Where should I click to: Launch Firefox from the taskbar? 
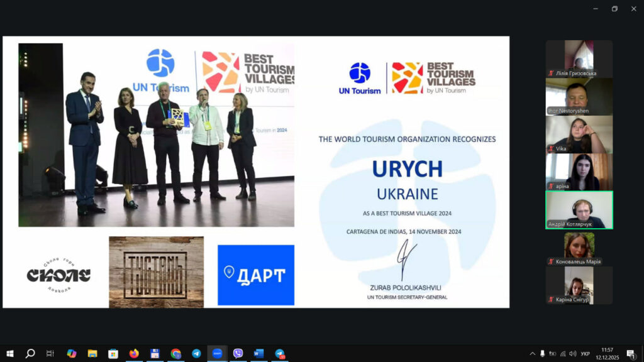(x=133, y=353)
